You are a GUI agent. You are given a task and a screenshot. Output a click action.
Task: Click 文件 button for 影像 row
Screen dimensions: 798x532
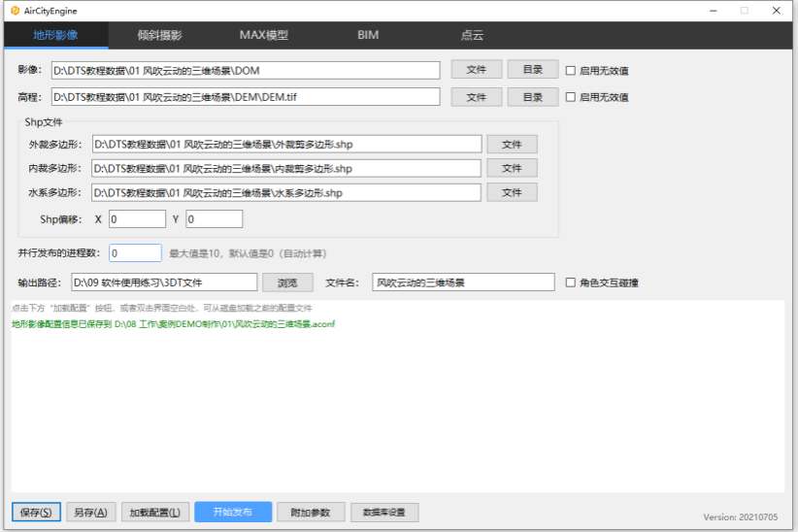coord(477,70)
